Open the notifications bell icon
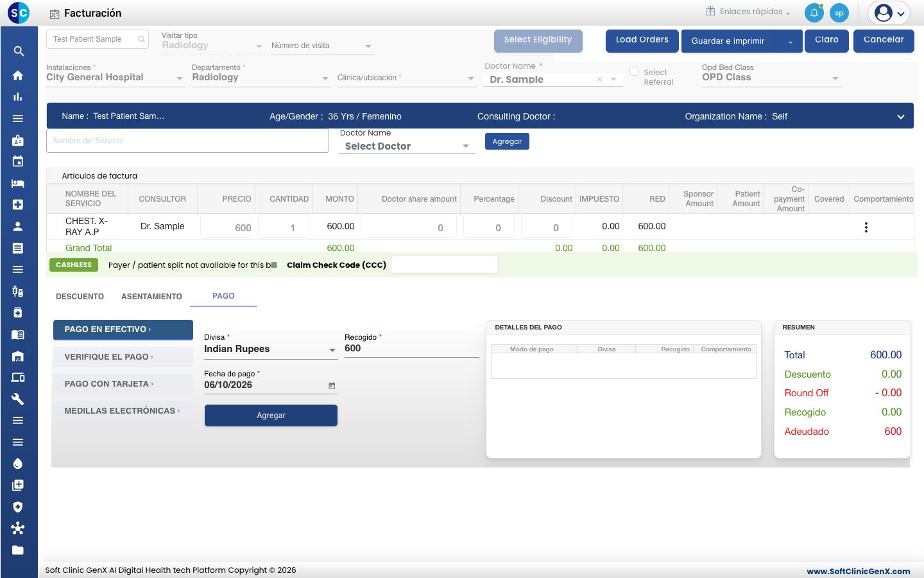Screen dimensions: 924x578 click(814, 13)
